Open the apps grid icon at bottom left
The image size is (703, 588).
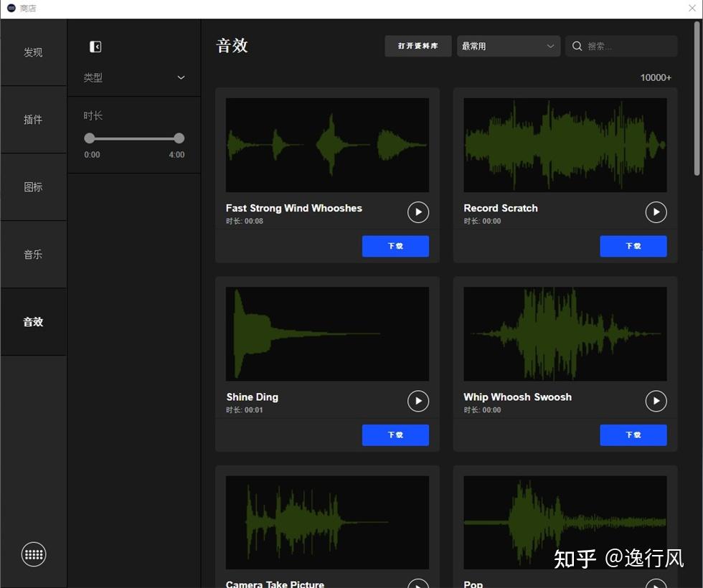click(x=34, y=554)
